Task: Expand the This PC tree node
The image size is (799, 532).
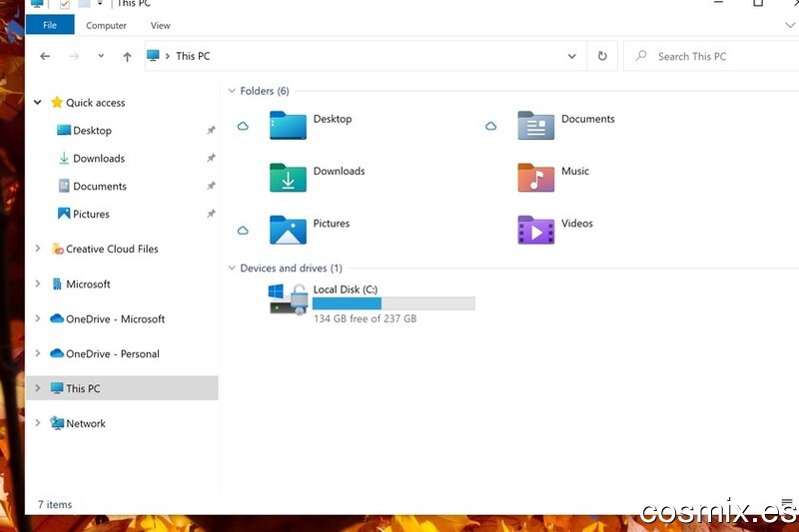Action: (x=38, y=388)
